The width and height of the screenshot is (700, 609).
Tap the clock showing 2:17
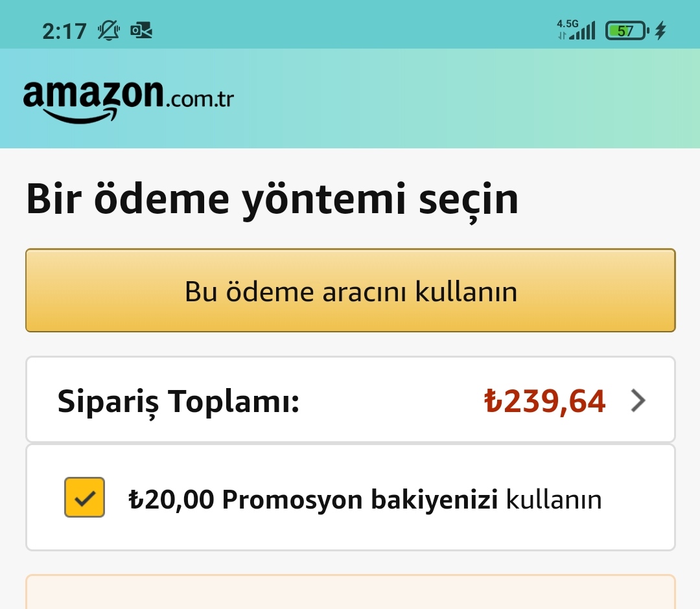(x=64, y=31)
